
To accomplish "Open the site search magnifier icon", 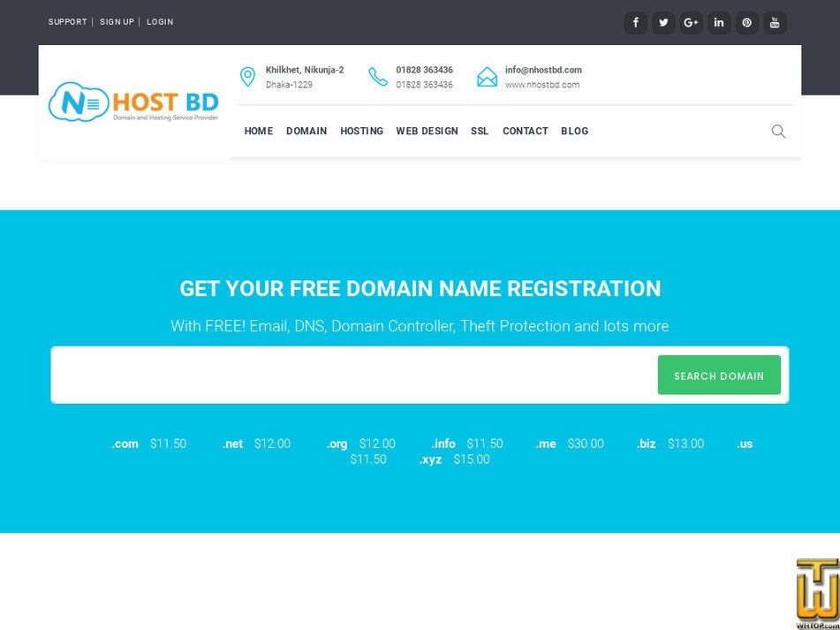I will (x=778, y=131).
